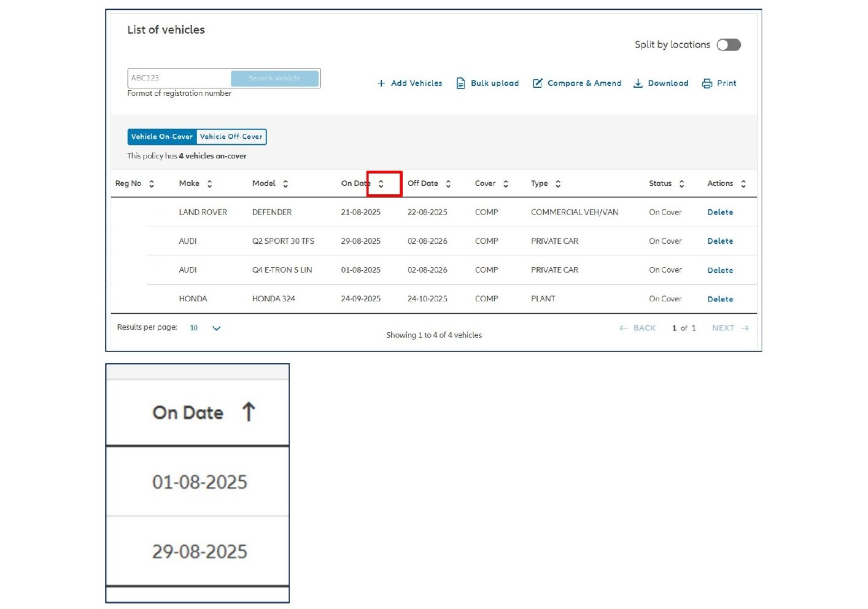Sort table using Status column arrows
Image resolution: width=868 pixels, height=609 pixels.
click(681, 184)
